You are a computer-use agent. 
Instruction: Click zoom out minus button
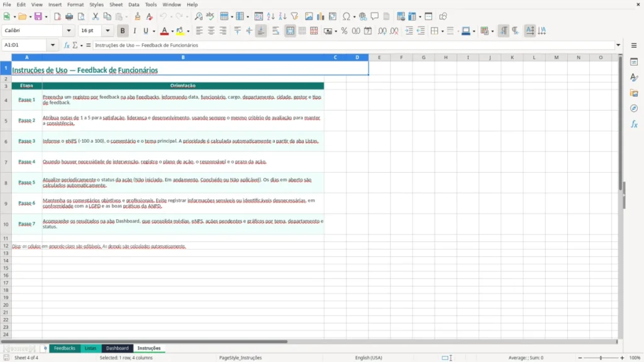tap(580, 358)
